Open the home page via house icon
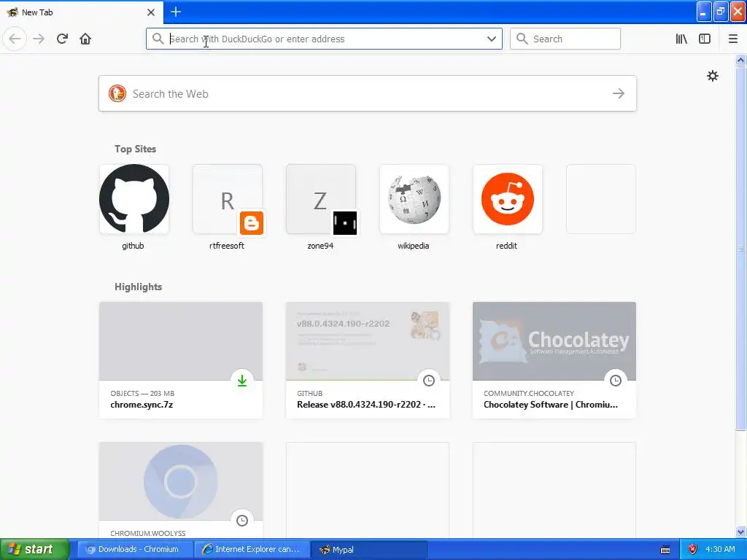Screen dimensions: 747x560 pyautogui.click(x=85, y=39)
